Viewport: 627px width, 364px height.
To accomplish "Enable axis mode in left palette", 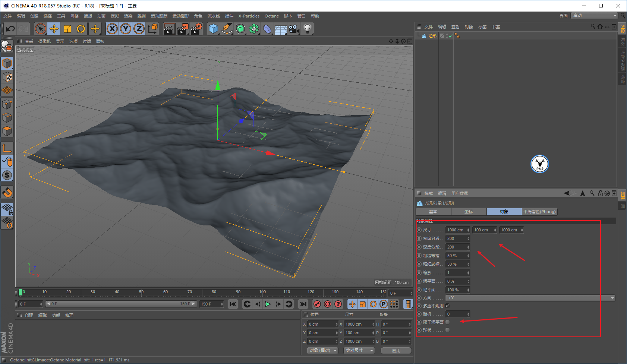I will point(7,148).
